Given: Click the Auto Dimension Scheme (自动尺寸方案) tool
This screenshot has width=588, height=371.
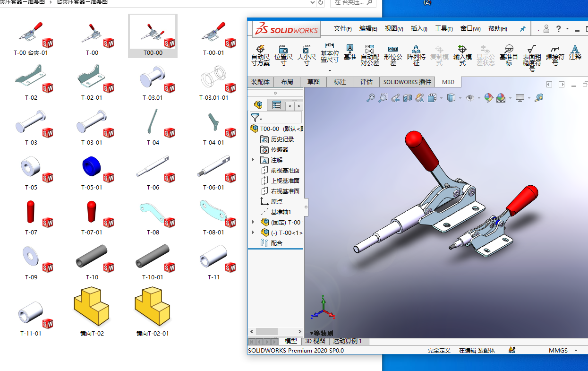Looking at the screenshot, I should (260, 55).
